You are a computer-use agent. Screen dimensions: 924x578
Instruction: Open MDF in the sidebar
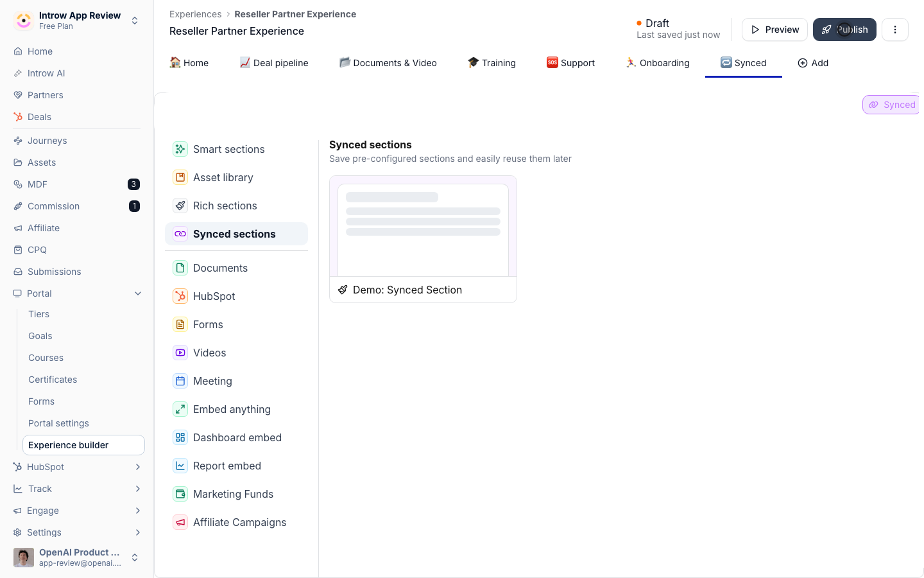[x=77, y=184]
